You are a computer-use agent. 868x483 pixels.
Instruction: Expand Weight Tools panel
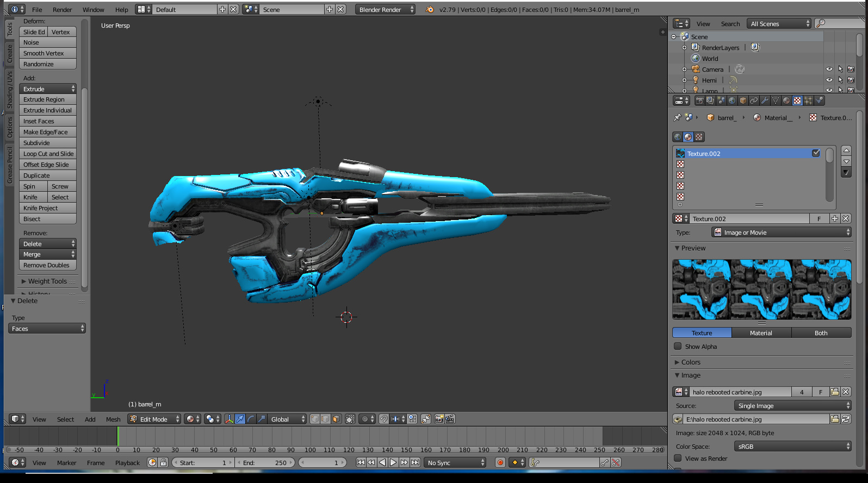47,281
